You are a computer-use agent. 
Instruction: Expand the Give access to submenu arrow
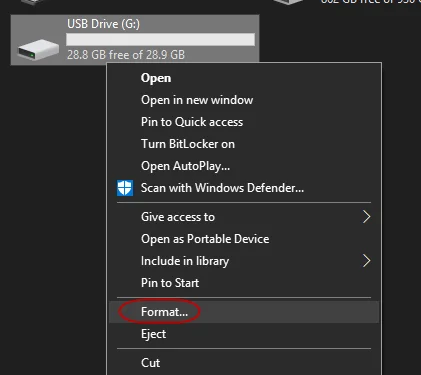point(366,217)
